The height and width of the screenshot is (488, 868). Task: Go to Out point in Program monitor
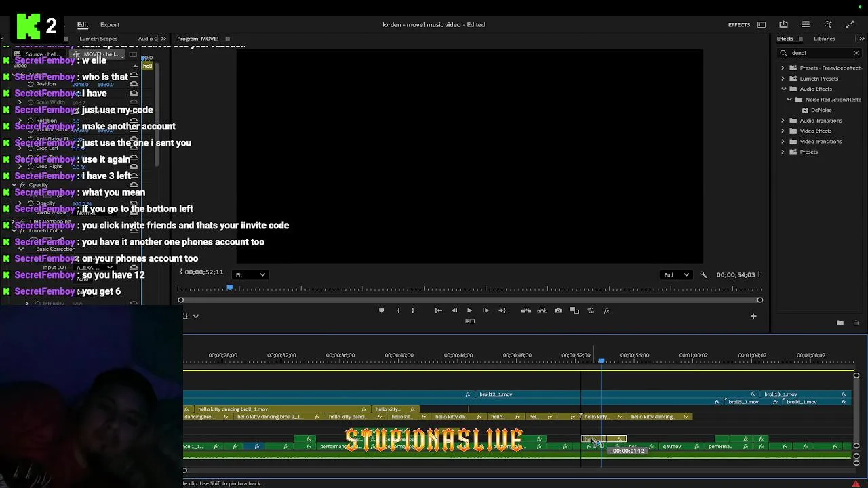[x=502, y=310]
